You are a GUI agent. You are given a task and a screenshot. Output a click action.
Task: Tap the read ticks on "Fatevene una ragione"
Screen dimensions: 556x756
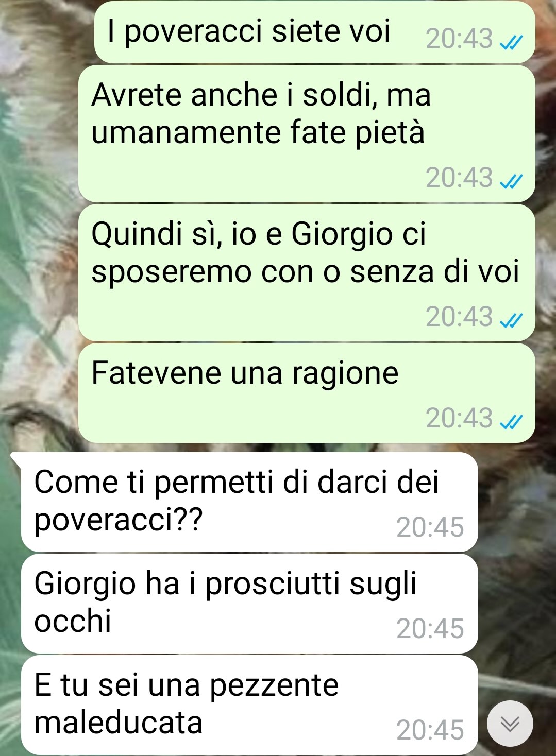(512, 422)
